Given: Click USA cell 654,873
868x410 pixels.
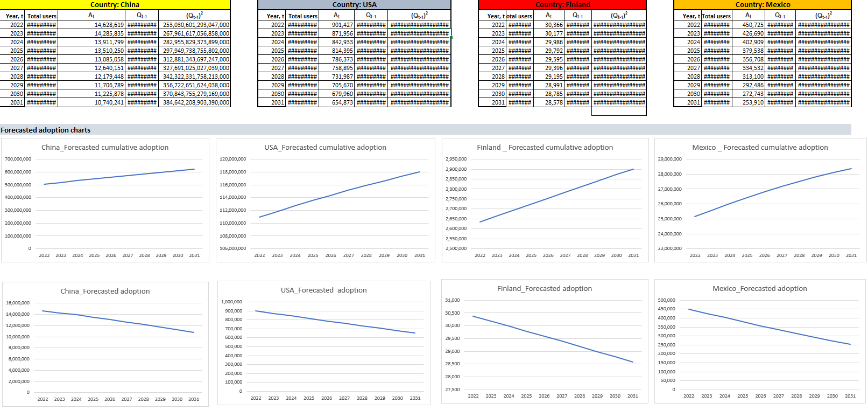Looking at the screenshot, I should pyautogui.click(x=337, y=102).
